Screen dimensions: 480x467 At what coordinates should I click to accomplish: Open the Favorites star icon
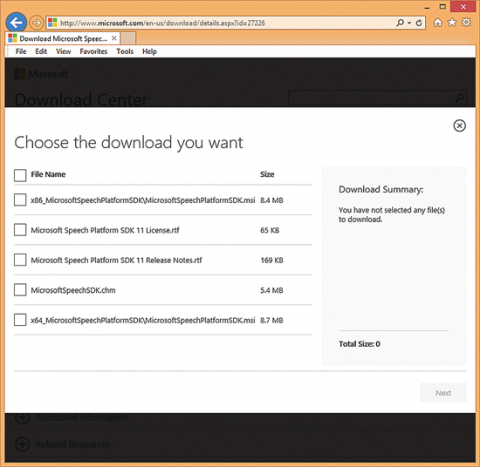pos(452,22)
